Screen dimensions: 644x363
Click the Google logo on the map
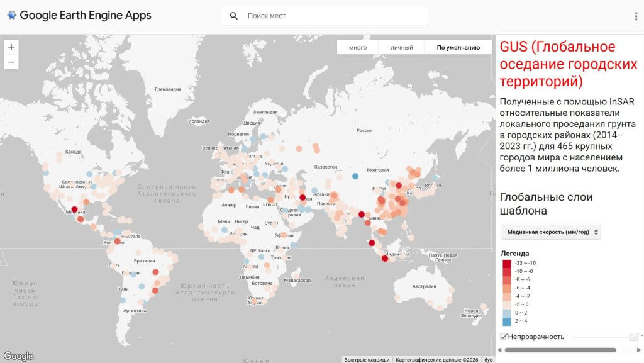pos(18,356)
